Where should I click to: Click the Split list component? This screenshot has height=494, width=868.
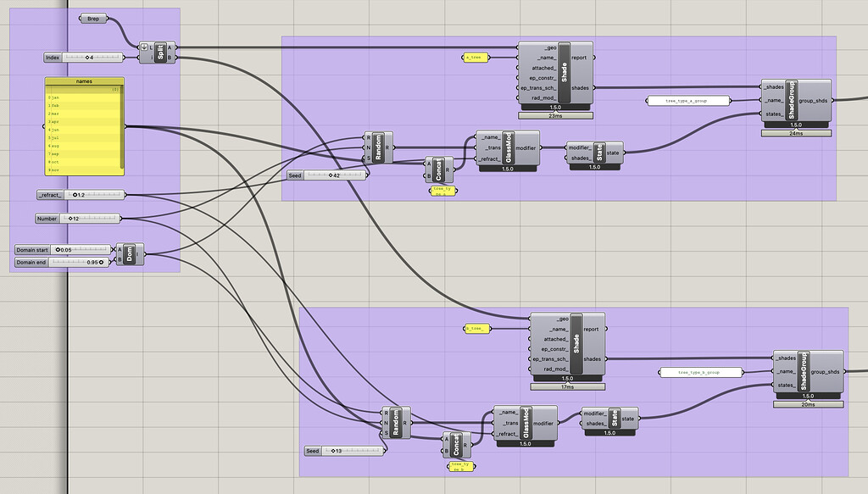point(159,53)
